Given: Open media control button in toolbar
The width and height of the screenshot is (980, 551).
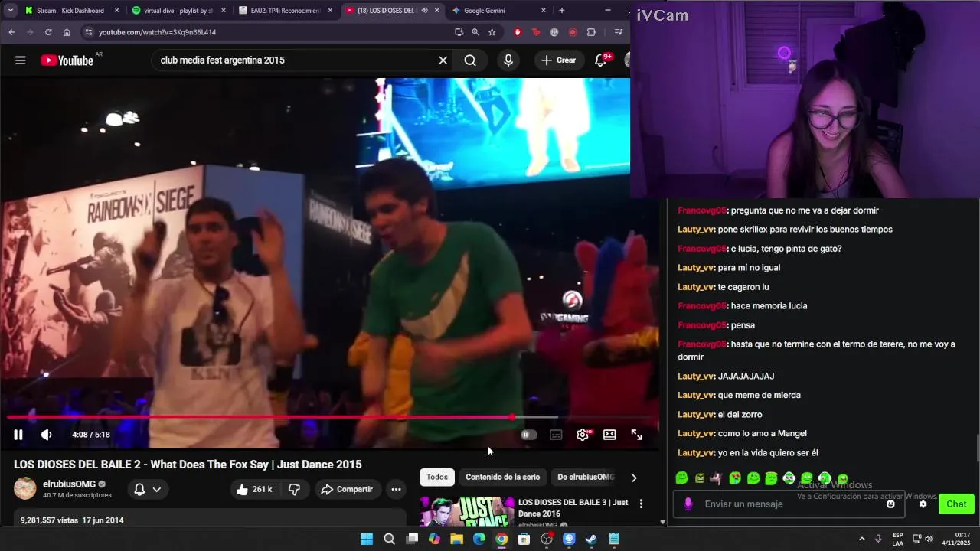Looking at the screenshot, I should [x=618, y=32].
